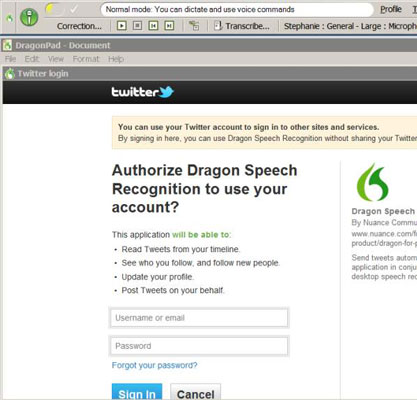This screenshot has width=417, height=400.
Task: Click the tree icon left of Transcribe
Action: pyautogui.click(x=194, y=26)
